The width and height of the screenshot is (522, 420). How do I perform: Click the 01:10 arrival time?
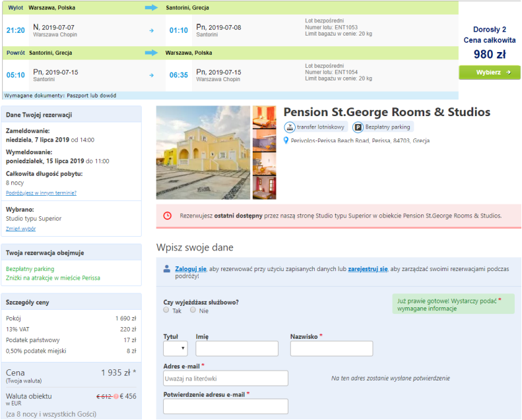179,30
